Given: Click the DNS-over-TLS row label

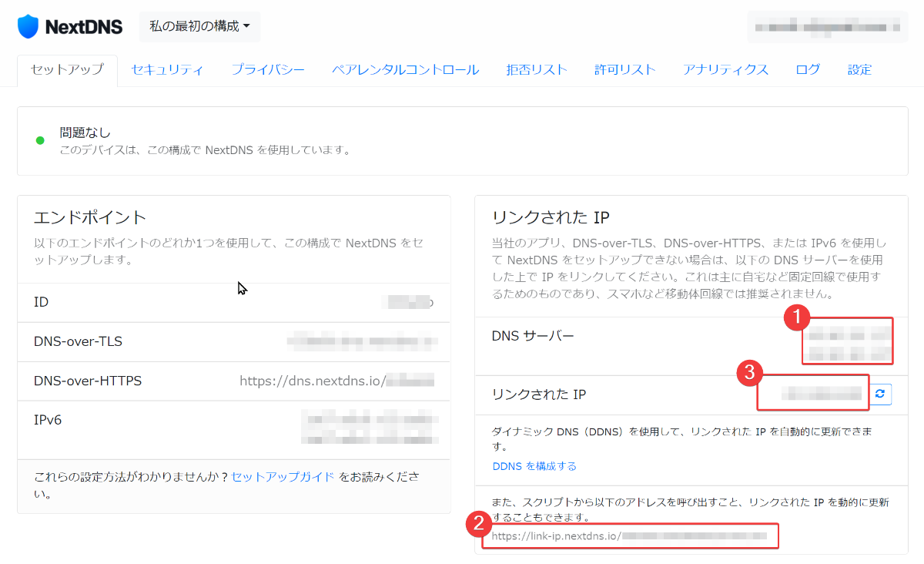Looking at the screenshot, I should 78,341.
